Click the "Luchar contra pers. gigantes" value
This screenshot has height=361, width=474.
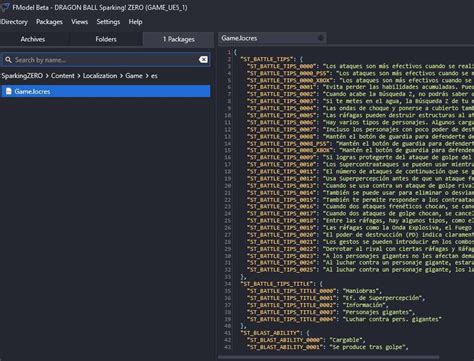392,319
